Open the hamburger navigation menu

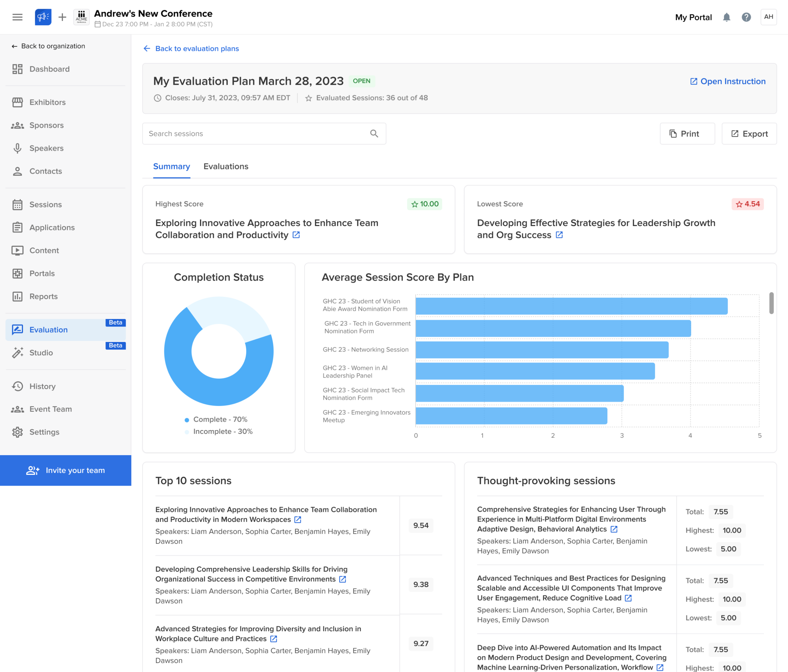17,17
